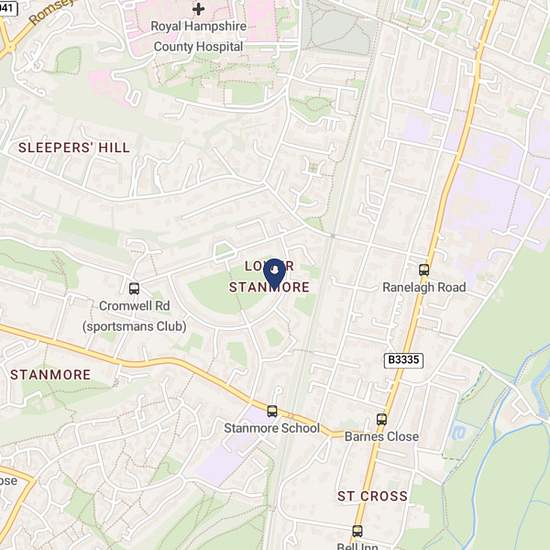Click the LOWER STANMORE area label
This screenshot has height=550, width=550.
[269, 277]
